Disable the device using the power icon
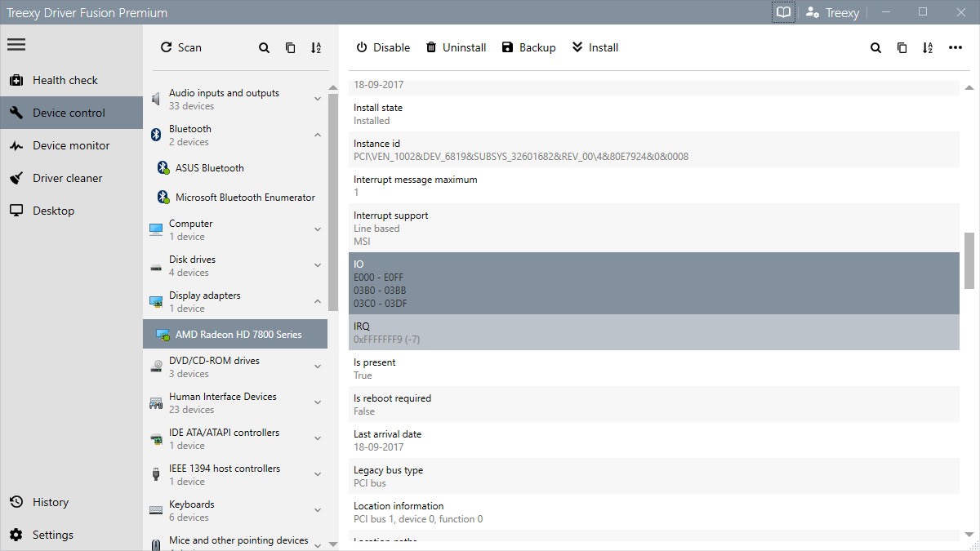Screen dimensions: 980x551 click(361, 47)
